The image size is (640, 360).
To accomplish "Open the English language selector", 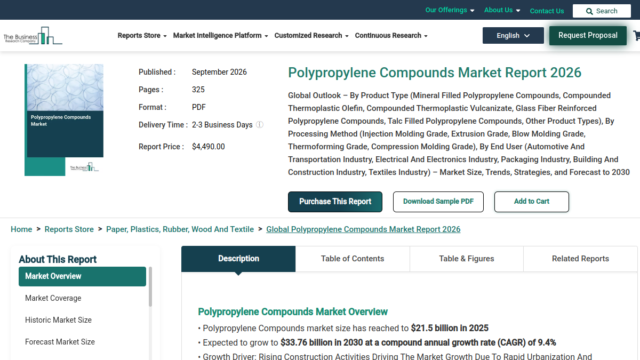I will point(513,36).
